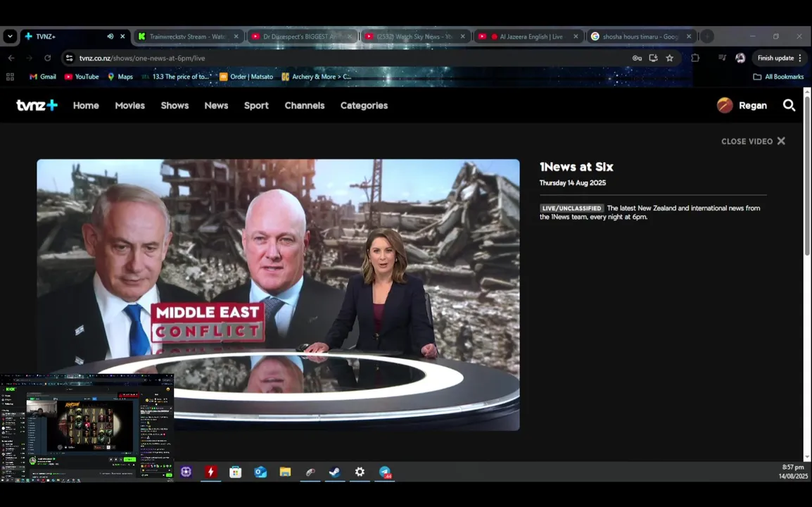Open the apps grid in bookmarks bar
Image resolution: width=812 pixels, height=507 pixels.
coord(10,77)
